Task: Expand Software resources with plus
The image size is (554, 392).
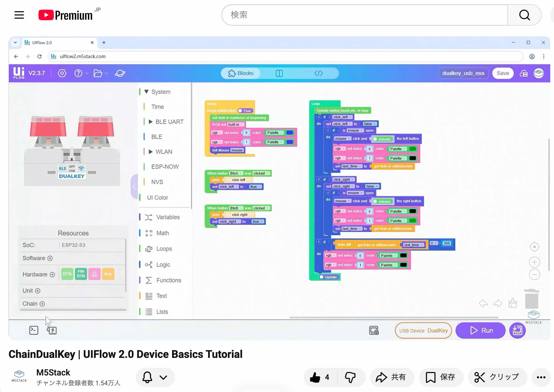Action: tap(50, 258)
